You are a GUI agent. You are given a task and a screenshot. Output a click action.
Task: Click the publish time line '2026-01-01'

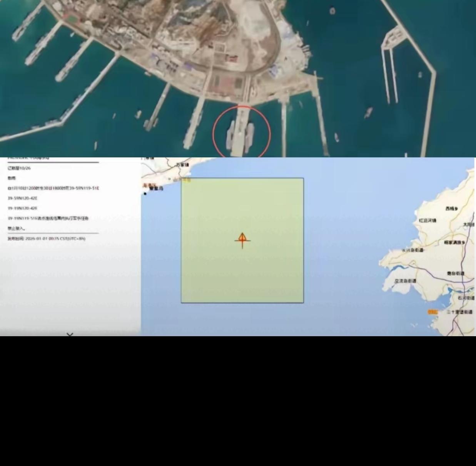47,238
